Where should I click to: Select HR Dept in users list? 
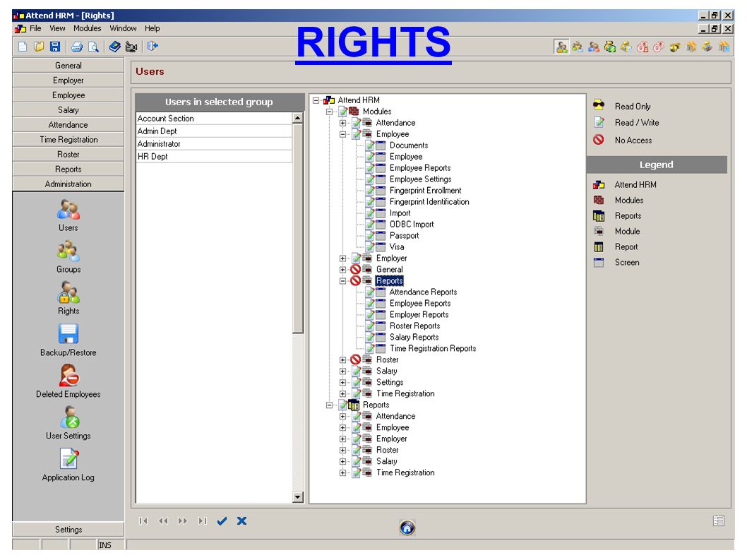tap(214, 156)
